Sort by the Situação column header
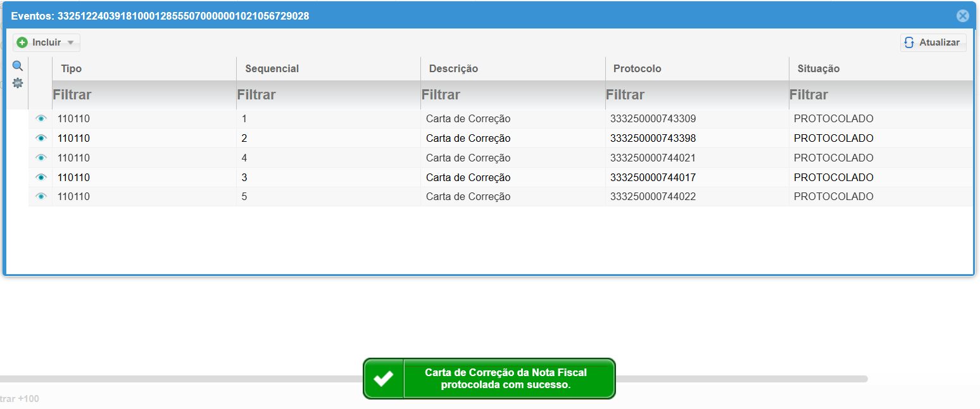This screenshot has width=980, height=409. click(x=818, y=68)
